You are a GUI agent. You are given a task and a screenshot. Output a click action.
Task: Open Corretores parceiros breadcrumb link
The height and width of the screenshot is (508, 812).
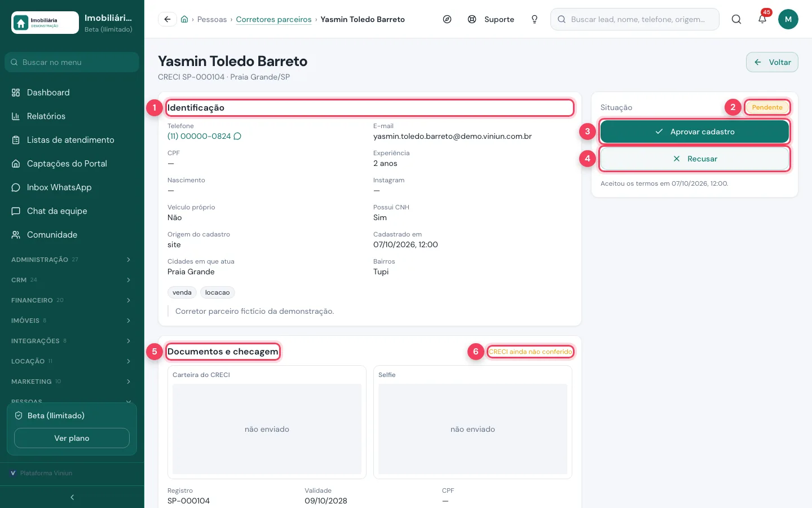tap(273, 19)
